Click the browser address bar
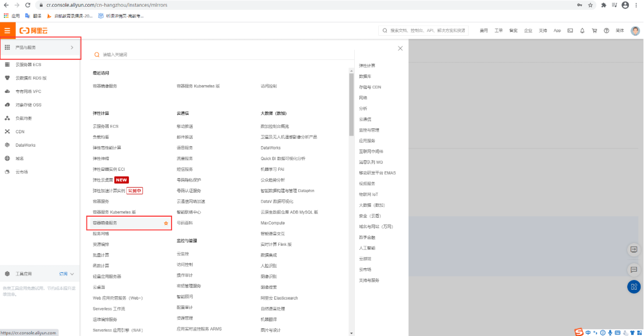Image resolution: width=644 pixels, height=336 pixels. point(308,5)
